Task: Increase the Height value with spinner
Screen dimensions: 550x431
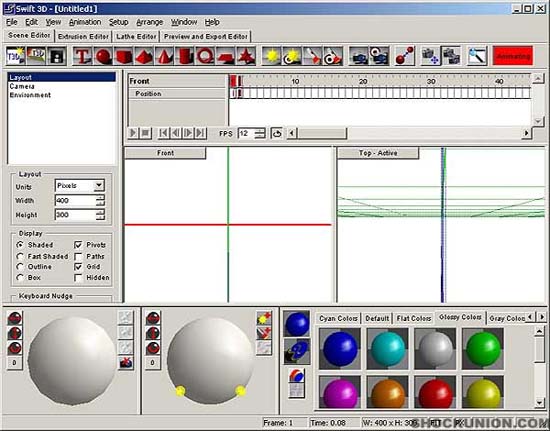Action: [100, 212]
